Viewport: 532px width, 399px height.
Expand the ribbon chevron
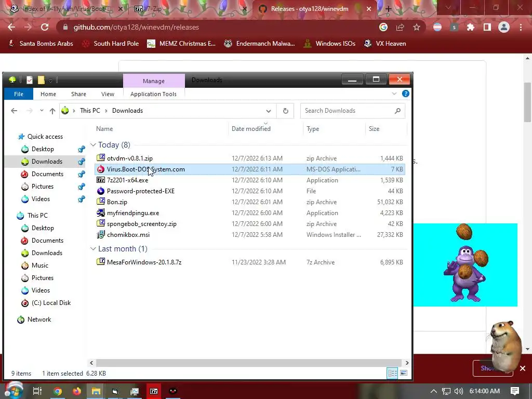394,94
